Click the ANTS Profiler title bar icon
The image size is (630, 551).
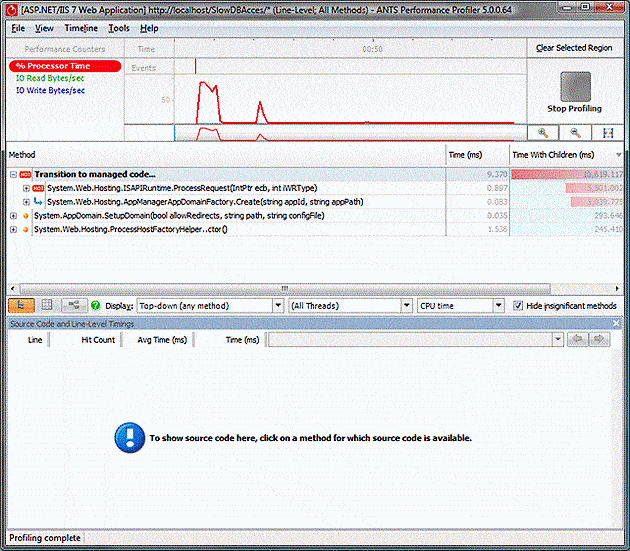11,9
